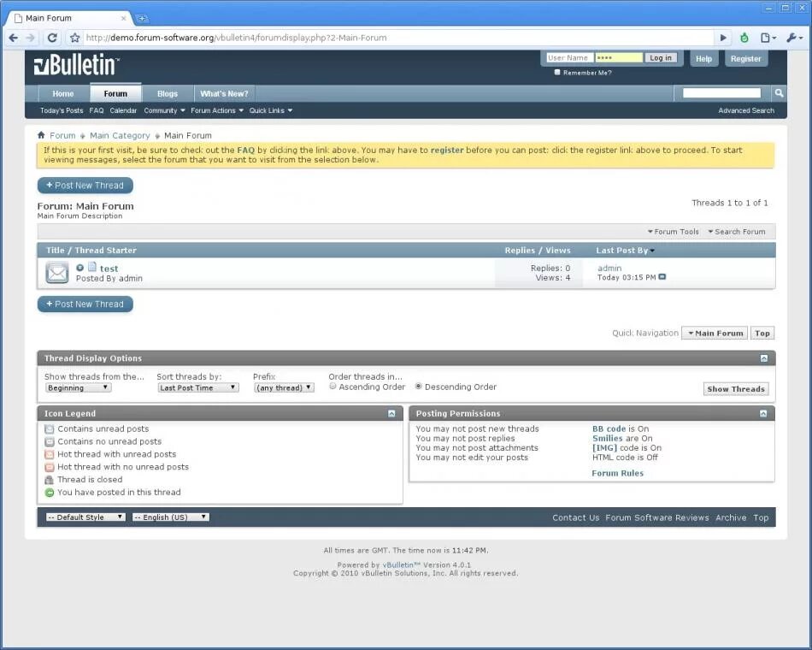This screenshot has width=812, height=650.
Task: Click Contains unread posts legend icon
Action: 50,429
